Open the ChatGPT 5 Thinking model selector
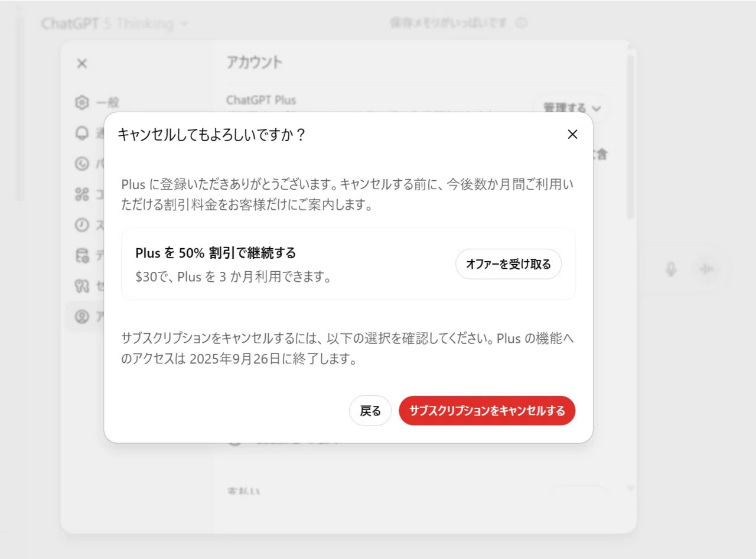The image size is (756, 559). [115, 24]
